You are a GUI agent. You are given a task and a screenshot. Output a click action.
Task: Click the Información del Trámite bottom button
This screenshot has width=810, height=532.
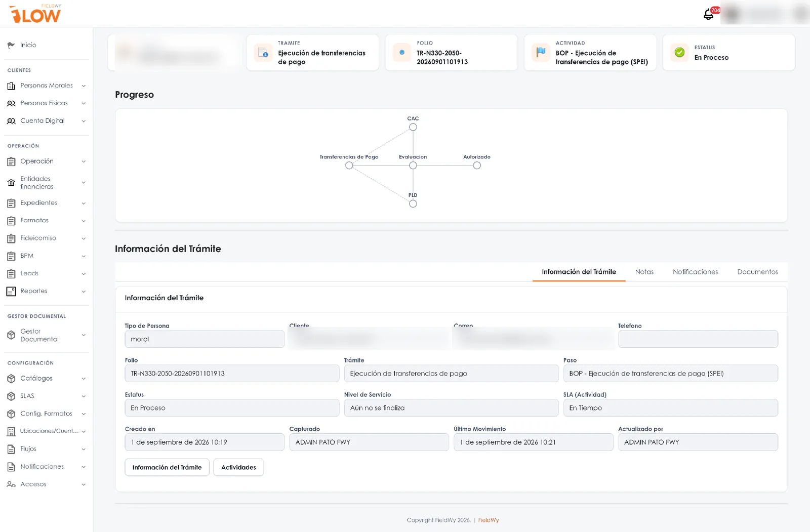[167, 467]
